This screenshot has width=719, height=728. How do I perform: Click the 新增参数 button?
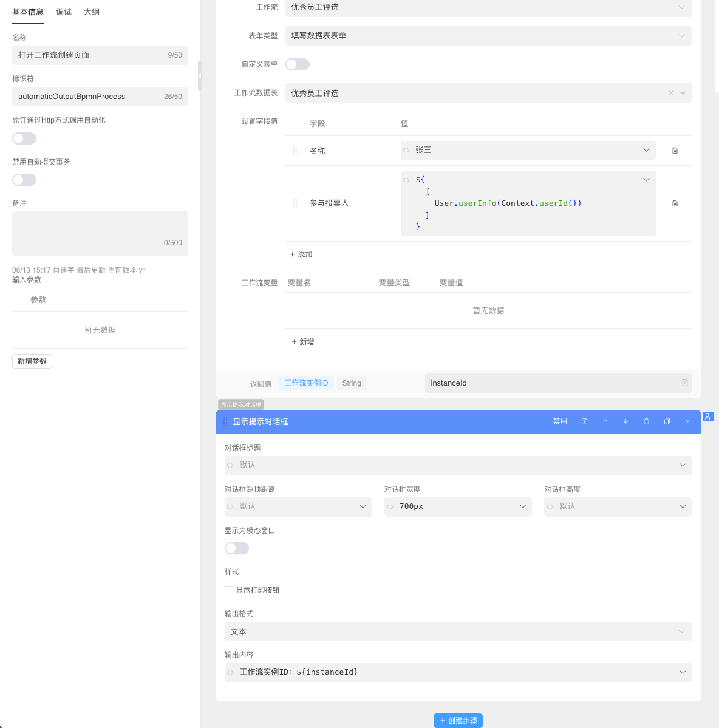pos(32,361)
